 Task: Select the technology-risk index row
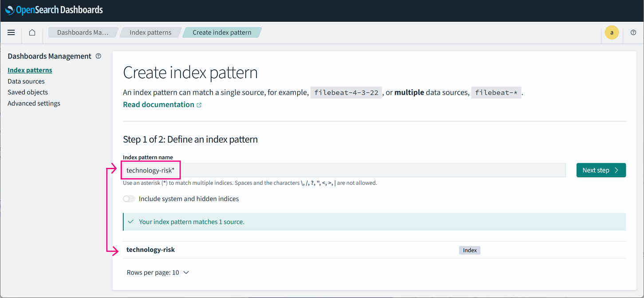click(x=151, y=250)
